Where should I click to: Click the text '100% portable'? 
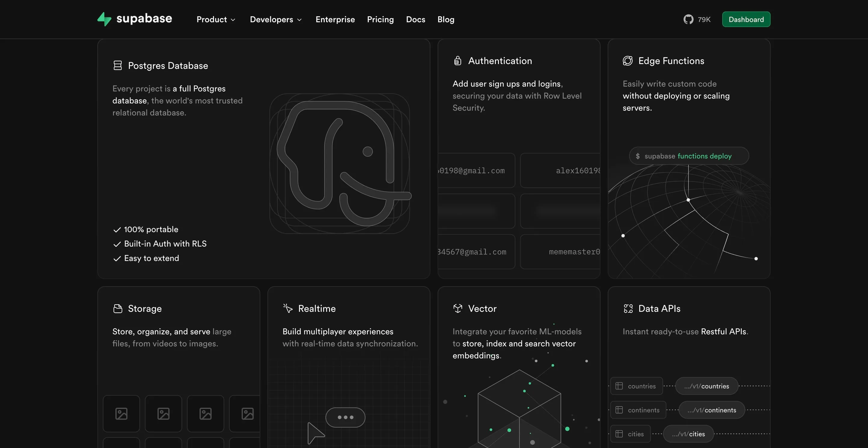pos(151,229)
